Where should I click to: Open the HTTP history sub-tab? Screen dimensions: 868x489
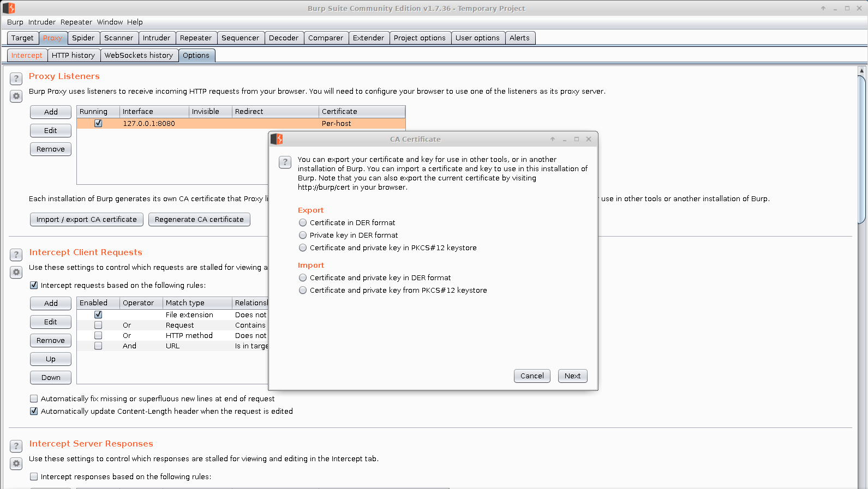(x=73, y=55)
